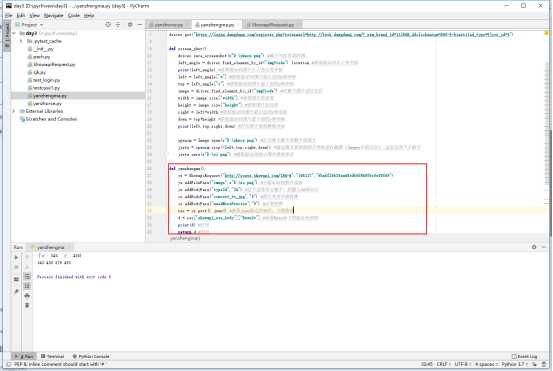Open the Navigate menu
Screen dimensions: 553x371
(53, 16)
